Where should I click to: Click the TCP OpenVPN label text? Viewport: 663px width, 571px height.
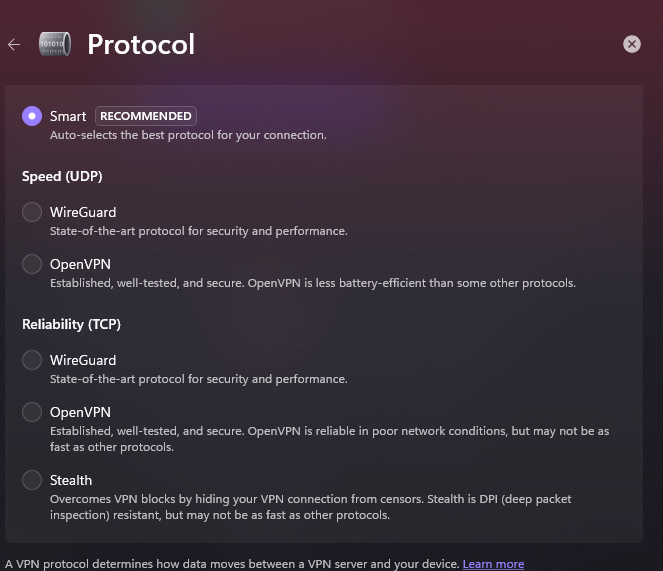(x=80, y=412)
